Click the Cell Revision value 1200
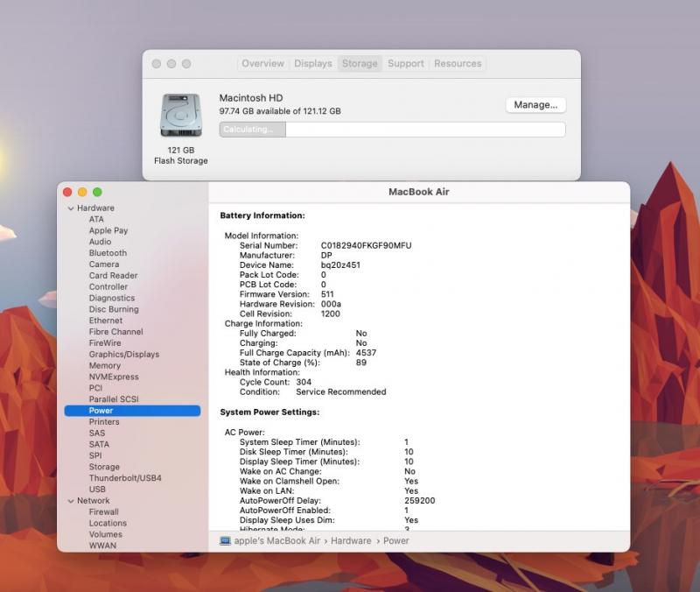 [x=331, y=314]
